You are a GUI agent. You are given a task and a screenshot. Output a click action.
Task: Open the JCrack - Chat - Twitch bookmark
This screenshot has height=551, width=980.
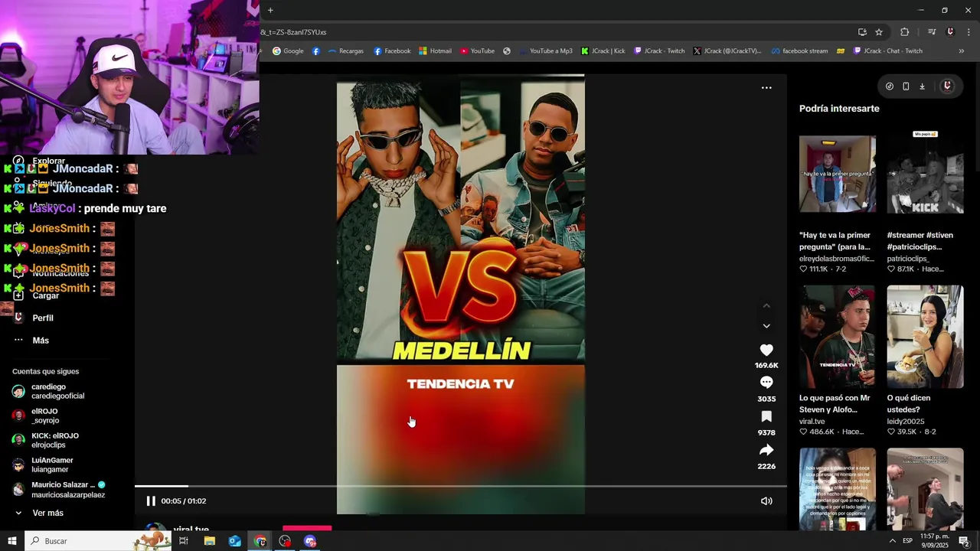888,51
